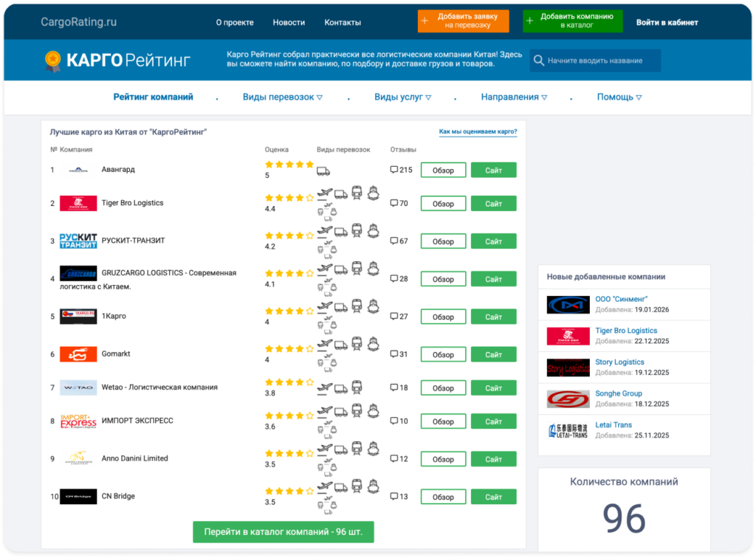Expand the Помощь dropdown
The width and height of the screenshot is (756, 558).
(x=619, y=97)
